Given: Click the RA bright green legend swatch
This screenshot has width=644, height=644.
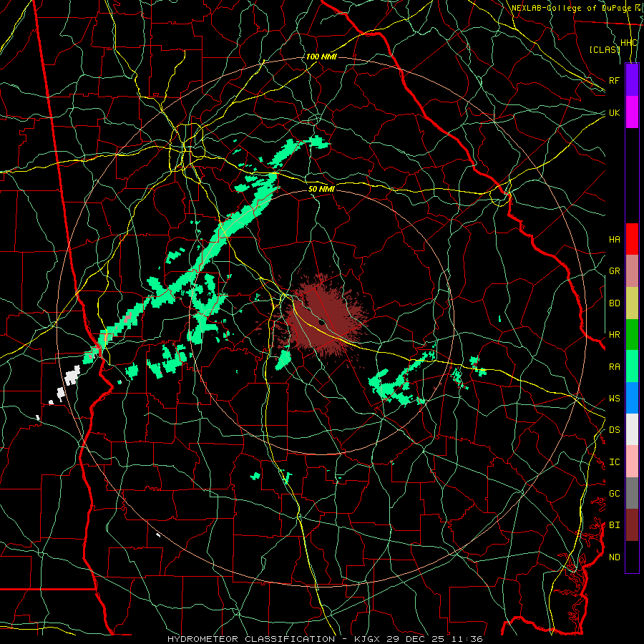Looking at the screenshot, I should pos(632,366).
